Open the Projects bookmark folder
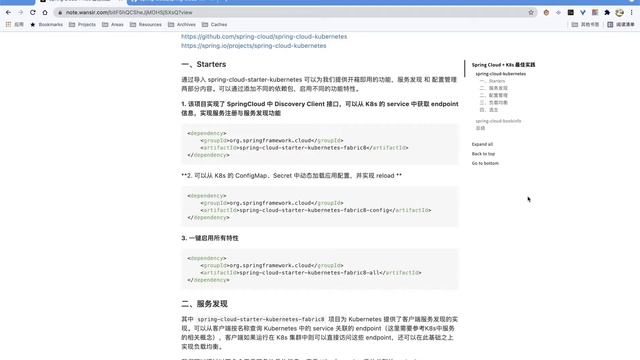Image resolution: width=640 pixels, height=360 pixels. coord(82,24)
